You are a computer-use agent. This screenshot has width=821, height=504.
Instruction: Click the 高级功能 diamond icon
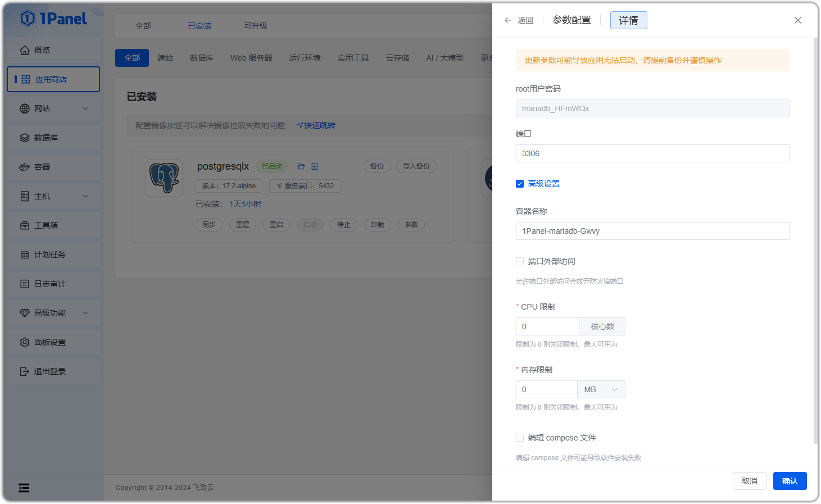click(25, 313)
